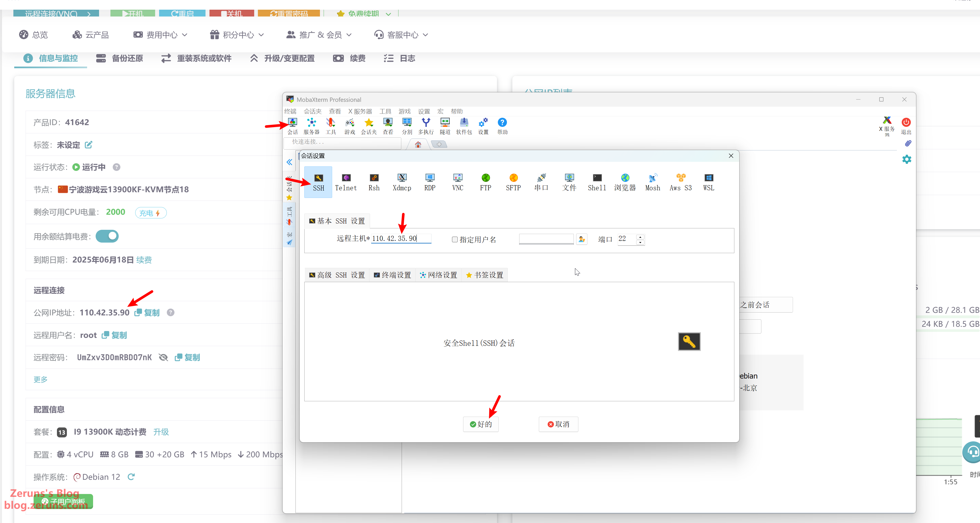This screenshot has width=980, height=523.
Task: Enable the specify username checkbox
Action: [455, 239]
